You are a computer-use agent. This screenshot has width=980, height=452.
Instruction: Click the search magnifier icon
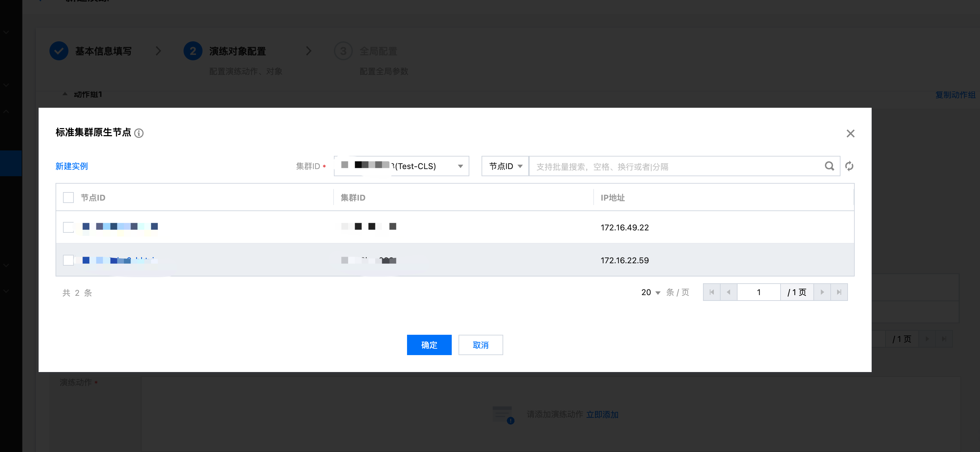(x=829, y=166)
